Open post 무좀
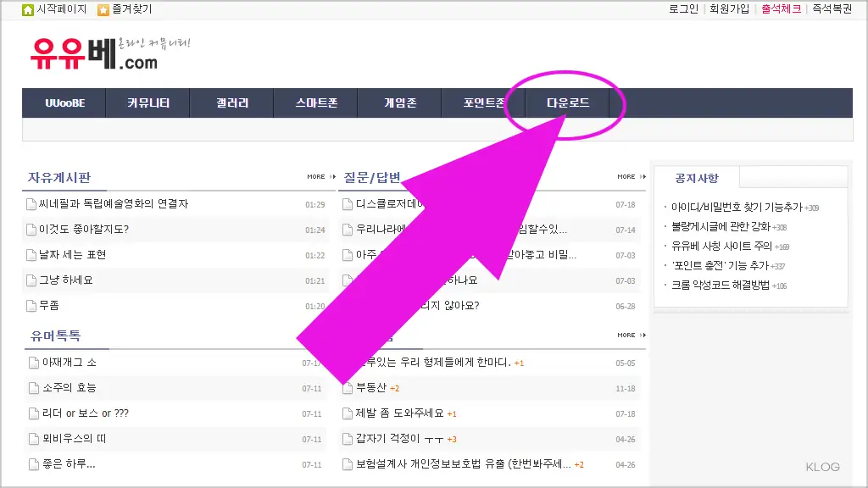The image size is (868, 488). coord(48,305)
